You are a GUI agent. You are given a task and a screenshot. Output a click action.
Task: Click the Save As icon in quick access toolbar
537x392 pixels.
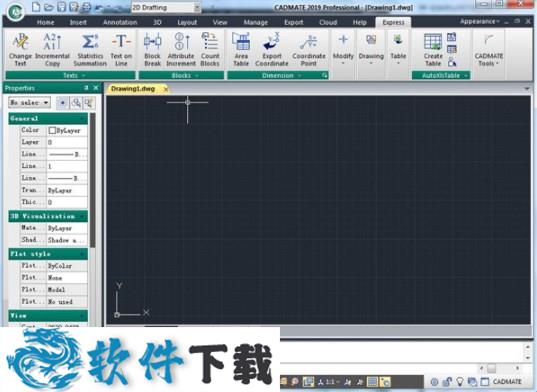[73, 7]
